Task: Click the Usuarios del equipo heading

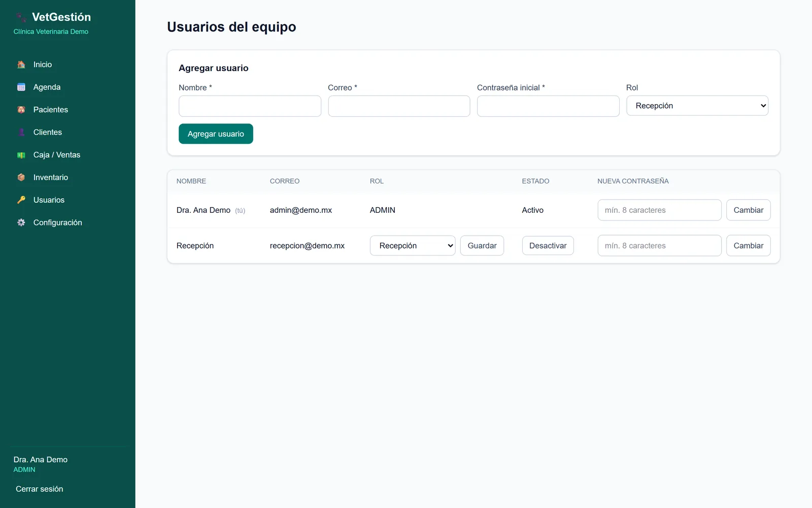Action: (x=231, y=27)
